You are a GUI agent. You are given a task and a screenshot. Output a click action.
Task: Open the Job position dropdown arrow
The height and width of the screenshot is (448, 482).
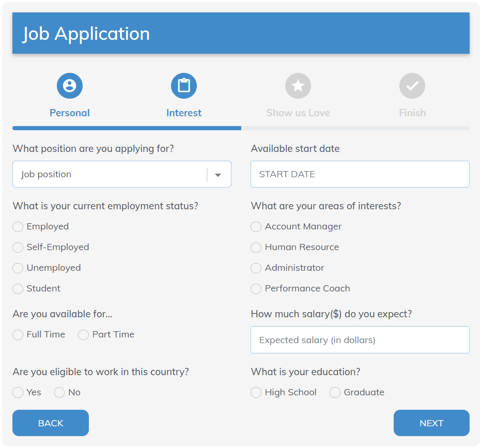tap(217, 174)
